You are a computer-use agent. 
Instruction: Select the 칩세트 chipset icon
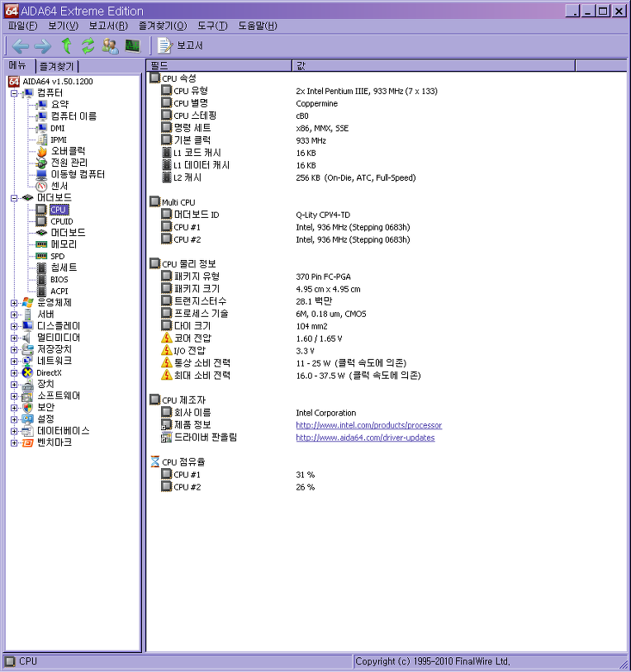pyautogui.click(x=41, y=267)
